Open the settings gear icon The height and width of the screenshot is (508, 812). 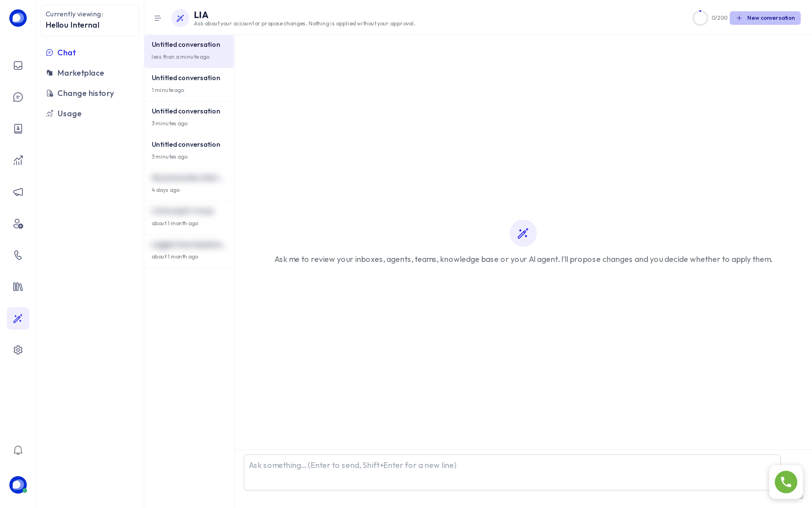[x=18, y=350]
